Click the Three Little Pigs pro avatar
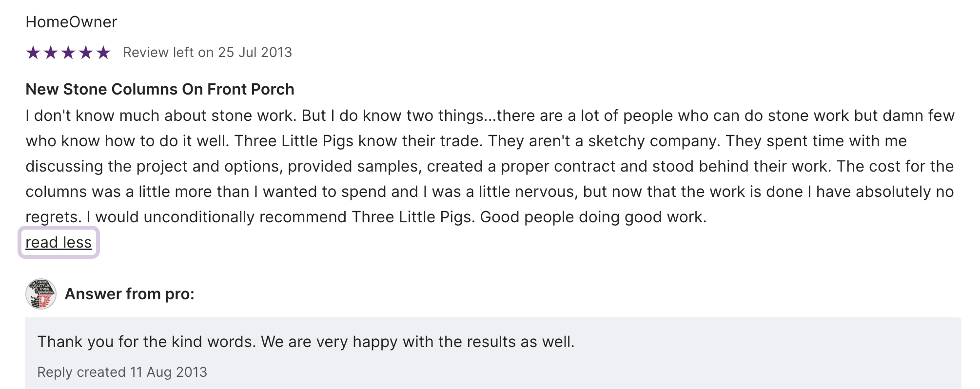Screen dimensions: 980x389 coord(41,294)
